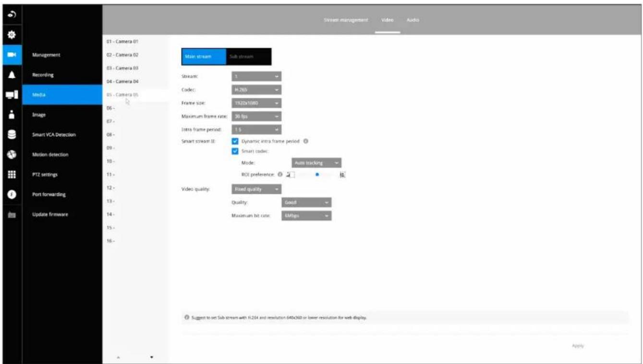Image resolution: width=643 pixels, height=364 pixels.
Task: Open the user person sidebar icon
Action: click(x=12, y=115)
